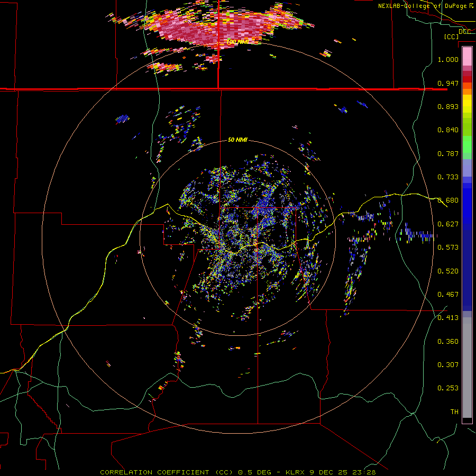Click the 0.467 legend label
This screenshot has width=476, height=476.
click(448, 295)
